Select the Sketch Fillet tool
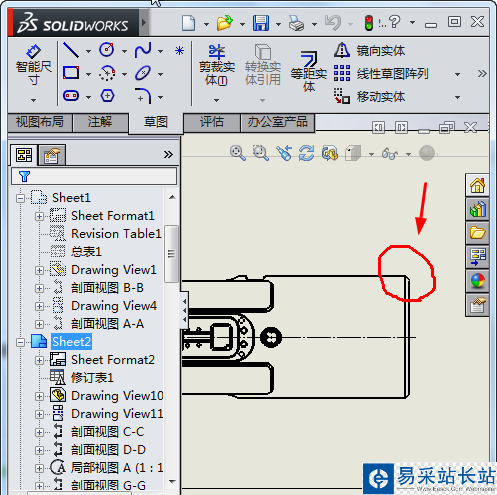 pos(143,96)
